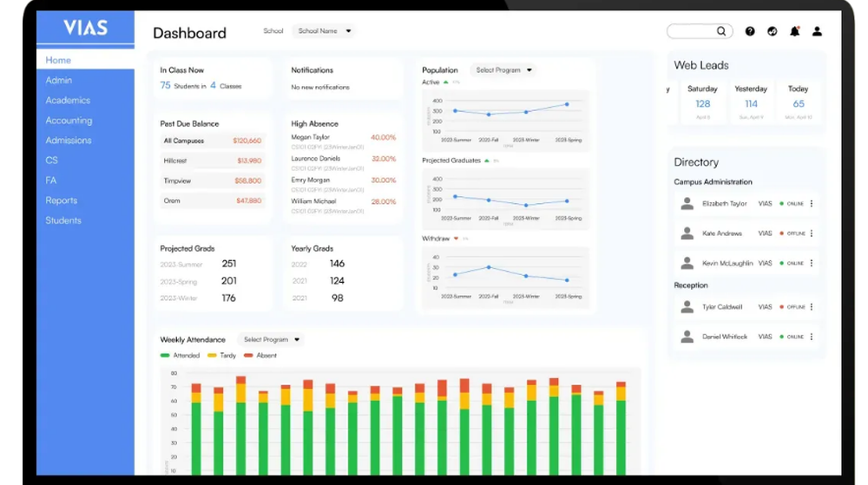This screenshot has height=485, width=868.
Task: Open more options for Kate Andrews
Action: click(x=812, y=233)
